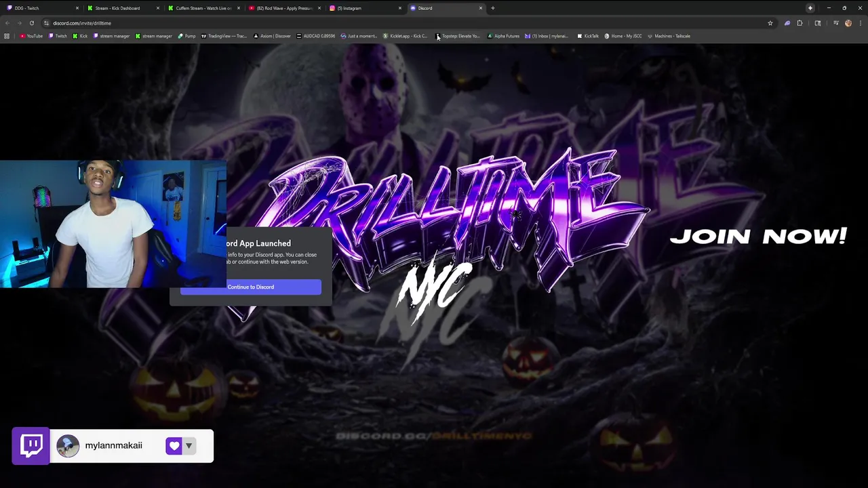
Task: Open the Kick-icon stream manager bookmark
Action: coord(154,36)
